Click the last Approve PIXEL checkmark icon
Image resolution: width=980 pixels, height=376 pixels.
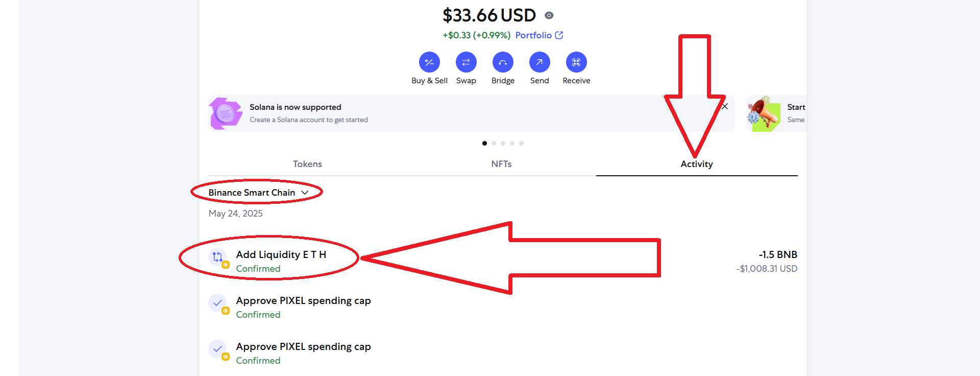(218, 349)
